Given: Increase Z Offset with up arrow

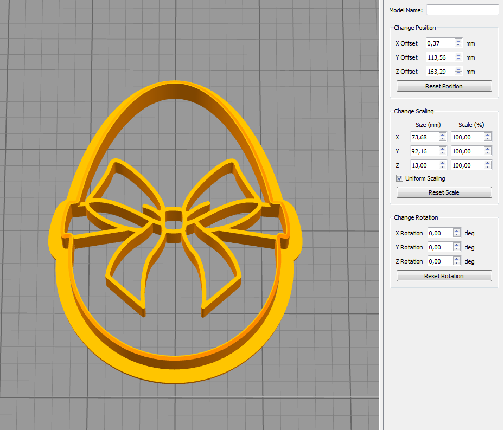Looking at the screenshot, I should coord(458,69).
